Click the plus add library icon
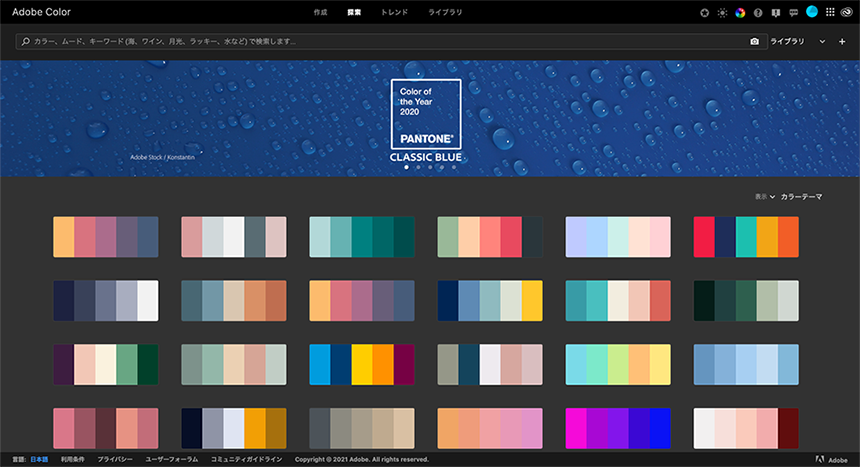This screenshot has height=467, width=860. point(842,41)
